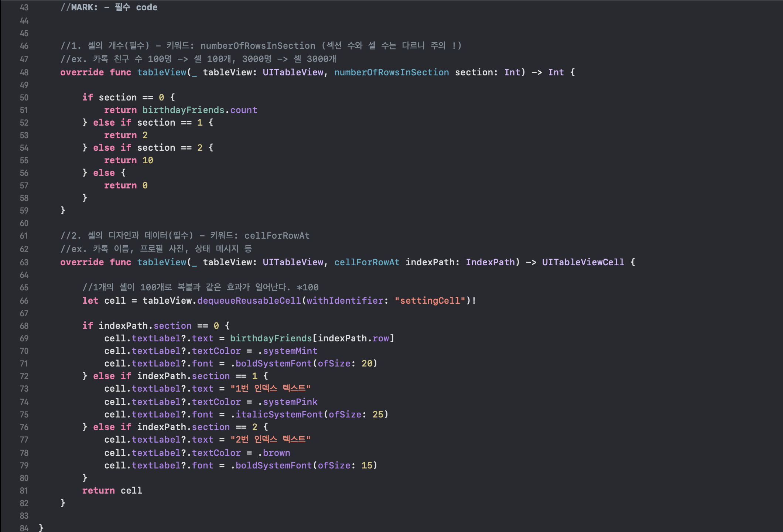Click the "1번 인덱스 텍스트" string
The image size is (783, 532).
pyautogui.click(x=270, y=389)
